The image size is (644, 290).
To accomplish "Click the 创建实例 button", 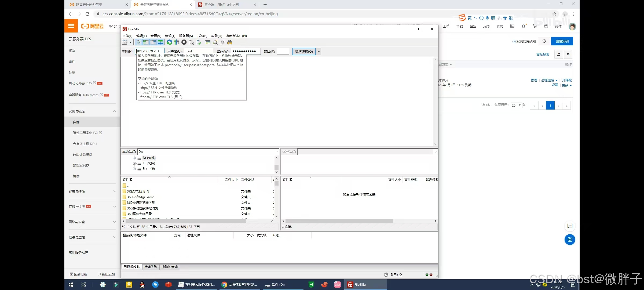I will [562, 41].
